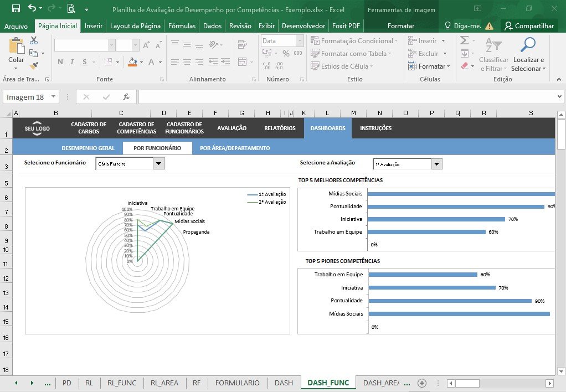Open the Selecione a Avaliação dropdown

(x=436, y=164)
